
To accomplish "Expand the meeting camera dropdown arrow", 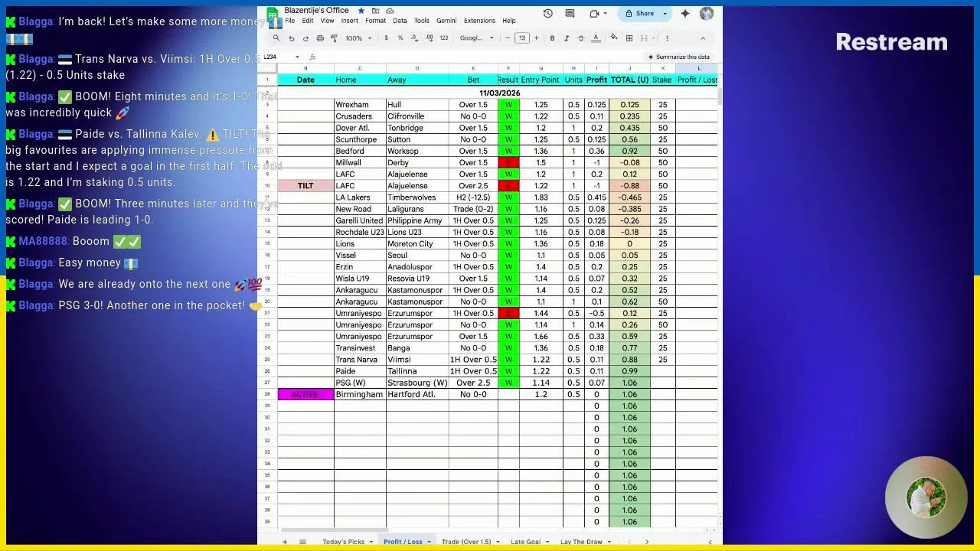I will click(604, 14).
